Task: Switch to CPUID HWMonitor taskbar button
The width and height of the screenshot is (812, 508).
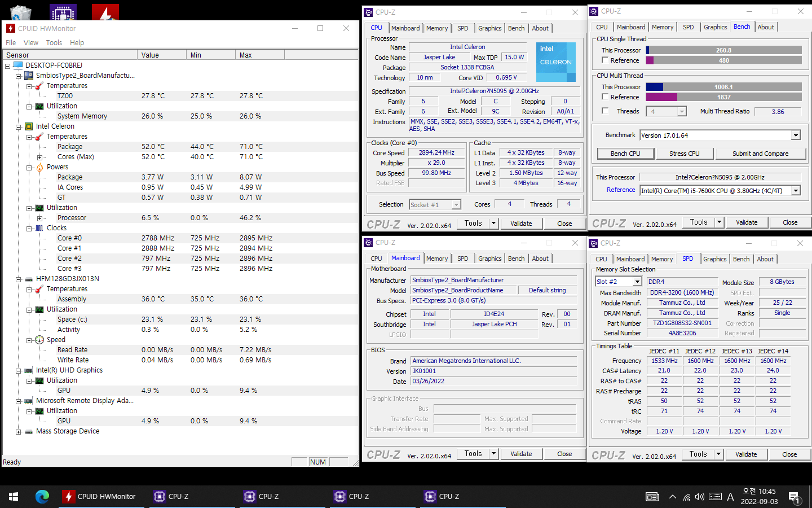Action: pyautogui.click(x=100, y=497)
